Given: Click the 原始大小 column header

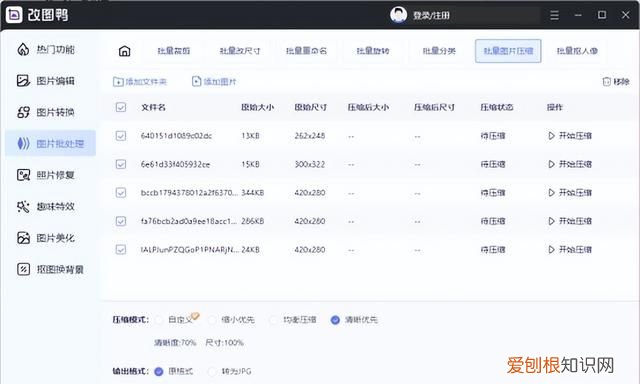Looking at the screenshot, I should (x=257, y=107).
